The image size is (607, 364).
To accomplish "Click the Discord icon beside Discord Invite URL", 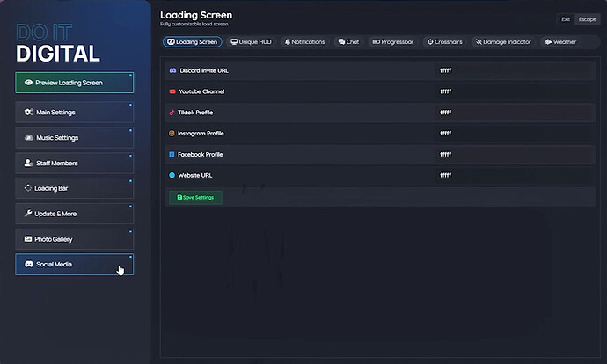I will [x=172, y=70].
